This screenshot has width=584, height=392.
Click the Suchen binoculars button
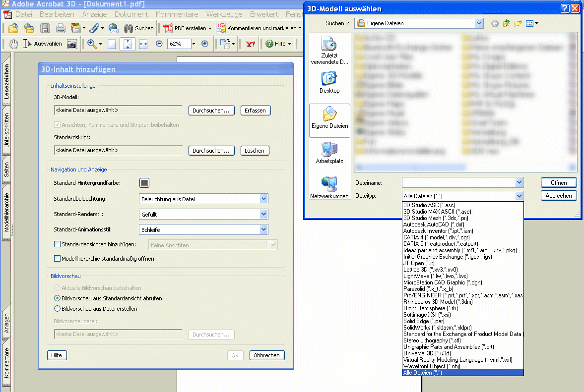[x=138, y=28]
